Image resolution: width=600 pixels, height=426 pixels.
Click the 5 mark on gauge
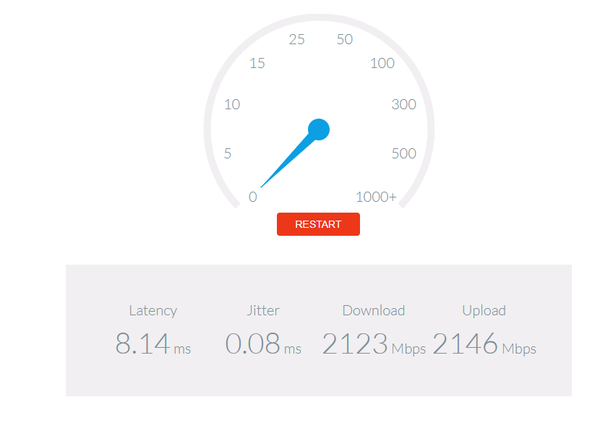(228, 153)
